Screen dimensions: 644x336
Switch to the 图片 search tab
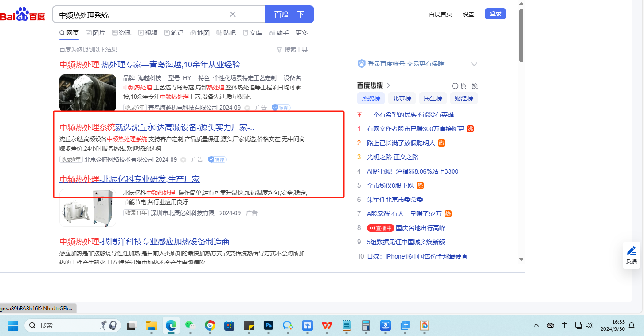click(x=95, y=33)
